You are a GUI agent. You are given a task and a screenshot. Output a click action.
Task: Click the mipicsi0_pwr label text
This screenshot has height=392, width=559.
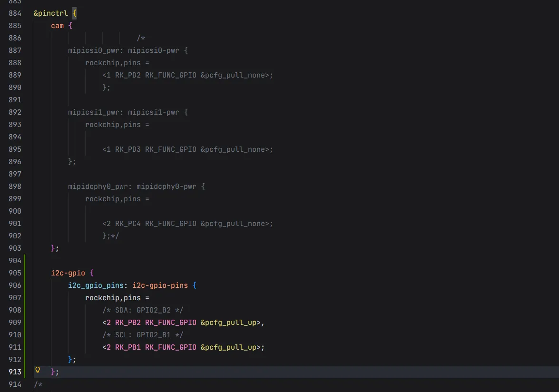(x=94, y=50)
